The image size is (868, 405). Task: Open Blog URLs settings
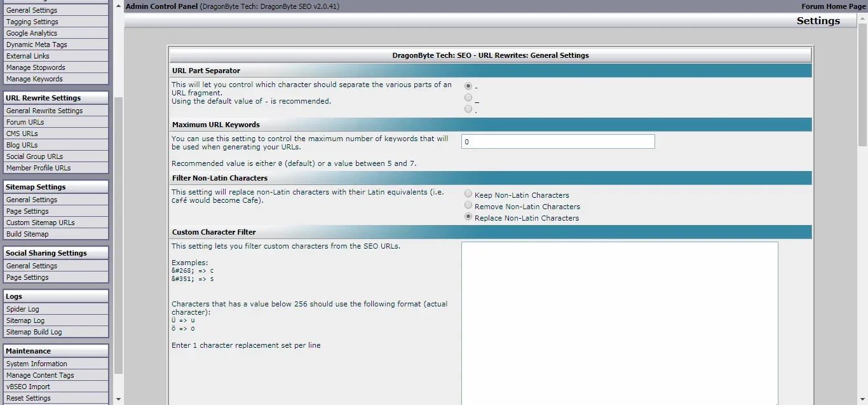55,145
